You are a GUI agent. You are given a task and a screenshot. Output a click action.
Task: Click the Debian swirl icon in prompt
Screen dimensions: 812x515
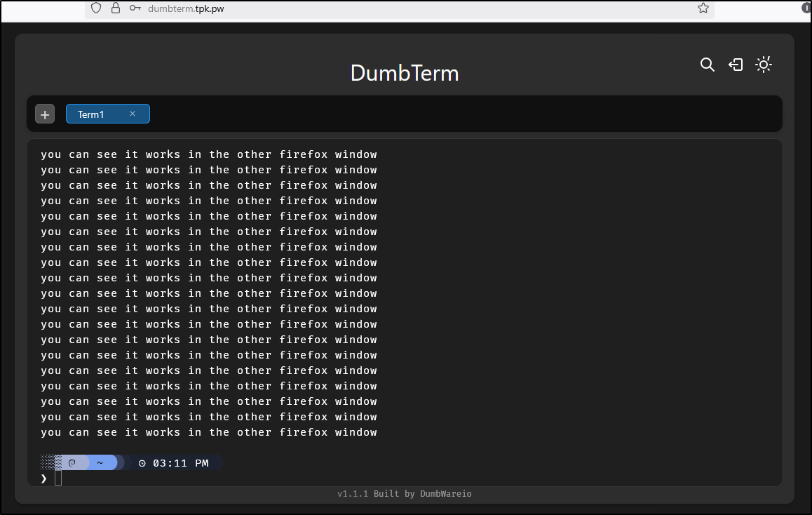pyautogui.click(x=72, y=462)
